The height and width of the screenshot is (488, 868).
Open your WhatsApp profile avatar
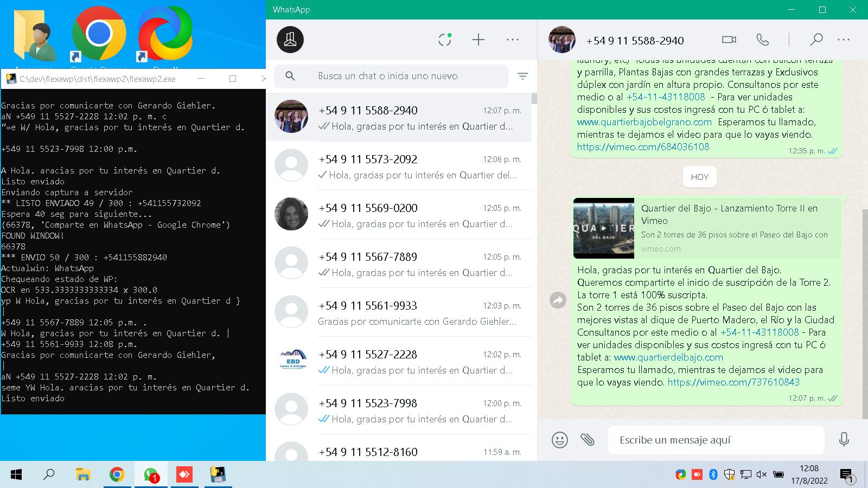click(290, 40)
